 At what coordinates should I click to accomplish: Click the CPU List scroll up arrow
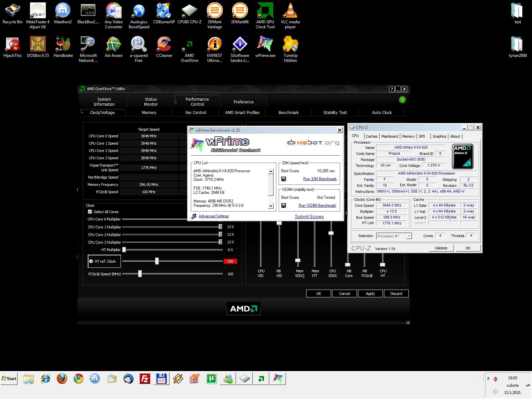(271, 171)
